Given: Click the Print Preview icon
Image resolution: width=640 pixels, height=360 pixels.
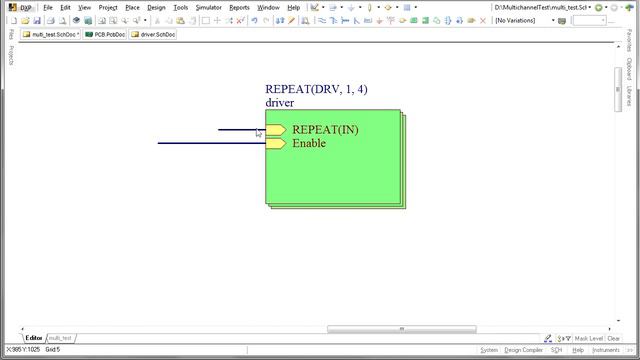Looking at the screenshot, I should tap(62, 20).
